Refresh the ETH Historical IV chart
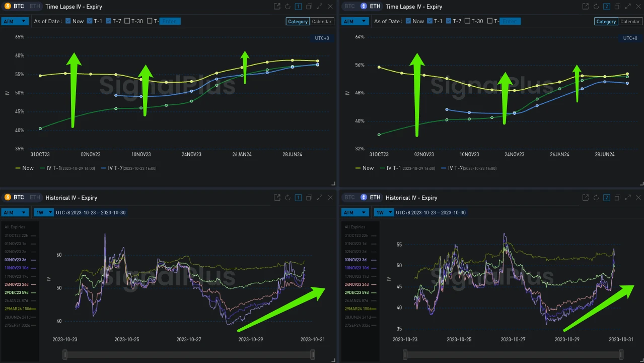Screen dimensions: 644x363 (596, 198)
